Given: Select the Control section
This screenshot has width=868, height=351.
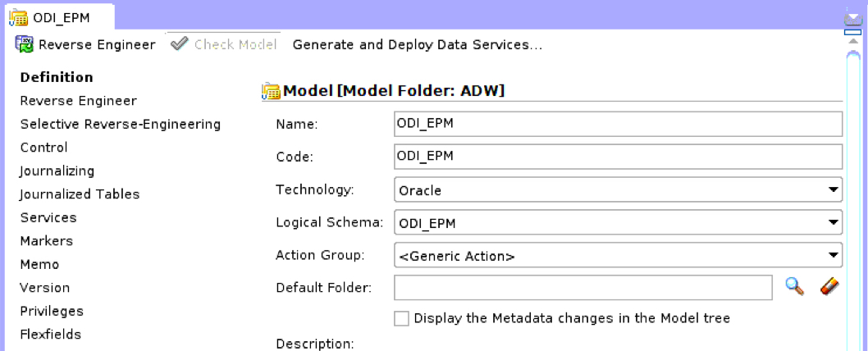Looking at the screenshot, I should pyautogui.click(x=43, y=148).
